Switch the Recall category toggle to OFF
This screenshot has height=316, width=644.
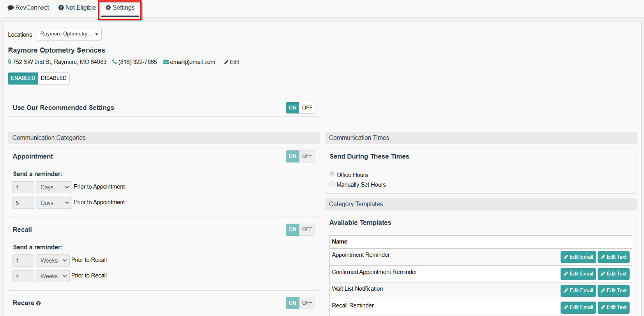[x=307, y=229]
